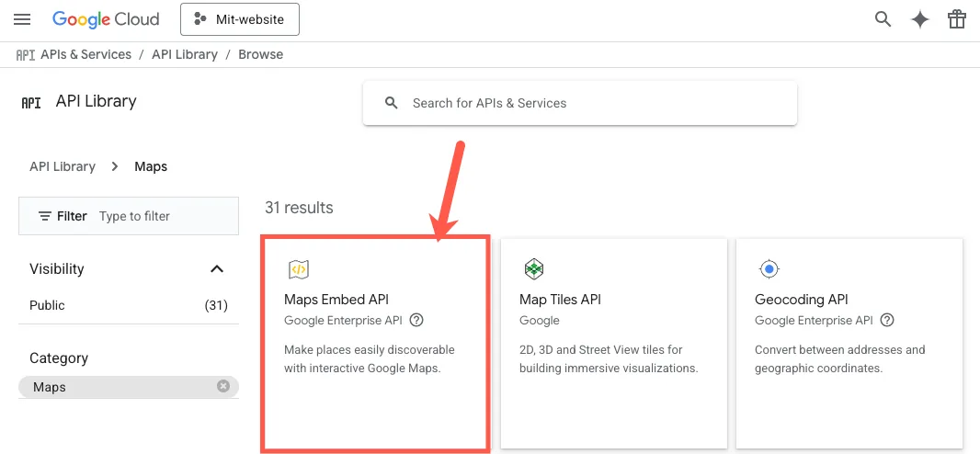Open the Maps Embed API card
Image resolution: width=980 pixels, height=454 pixels.
(x=376, y=344)
